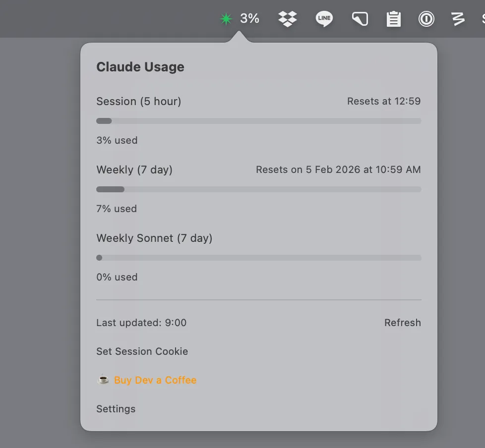
Task: Choose Set Session Cookie
Action: click(142, 351)
